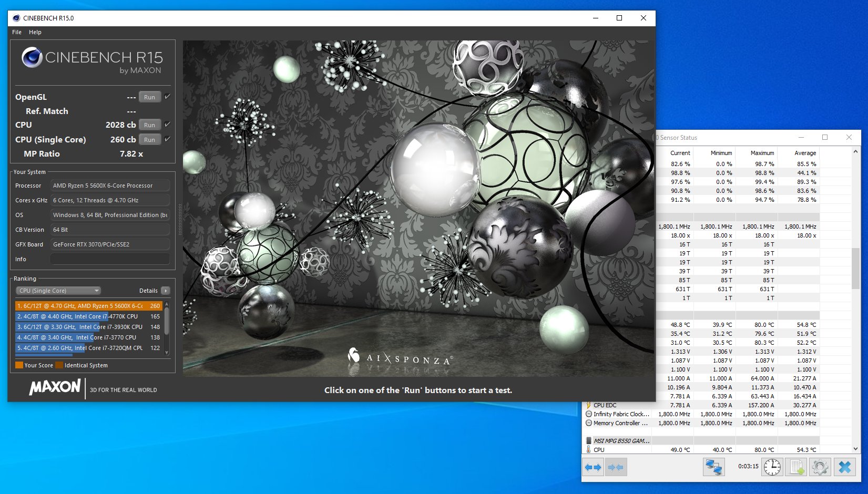Open the File menu
868x494 pixels.
point(17,32)
